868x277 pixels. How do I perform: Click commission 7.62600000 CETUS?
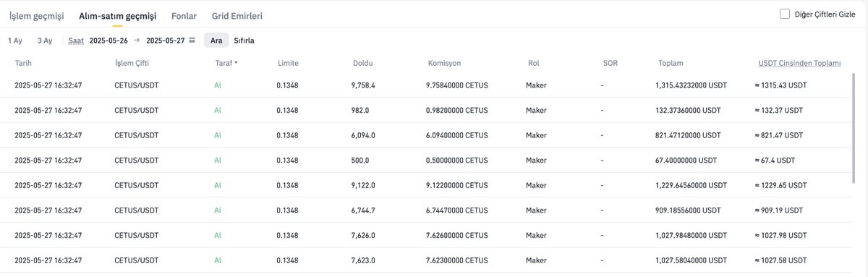point(457,235)
